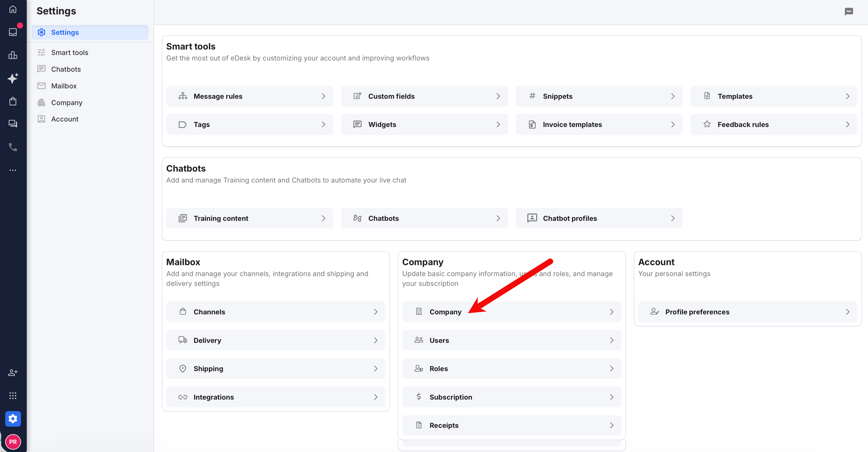Click the Training content icon
The height and width of the screenshot is (452, 868).
click(x=183, y=218)
